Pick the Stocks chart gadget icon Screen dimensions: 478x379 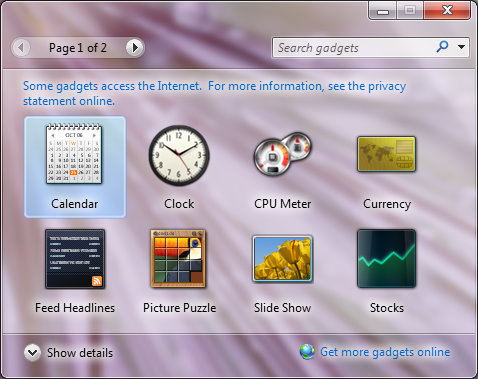tap(386, 258)
